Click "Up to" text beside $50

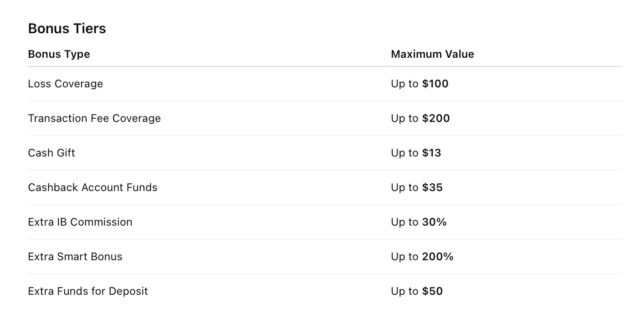404,291
